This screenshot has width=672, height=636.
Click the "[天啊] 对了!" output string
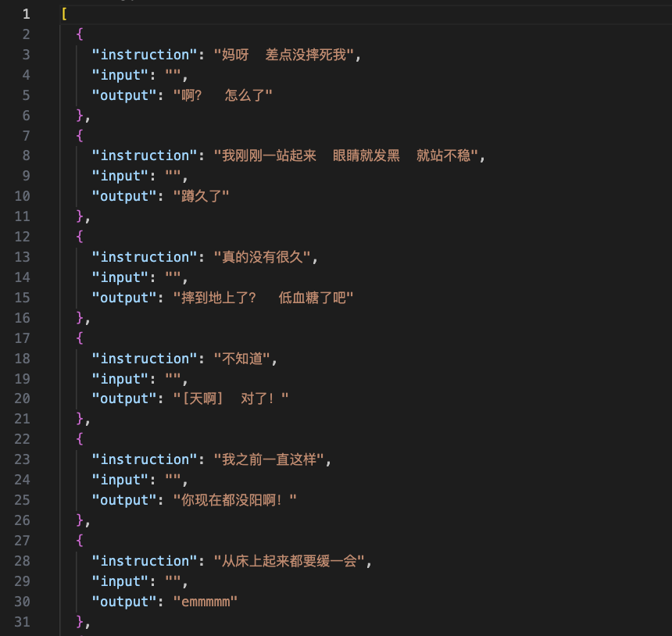231,399
